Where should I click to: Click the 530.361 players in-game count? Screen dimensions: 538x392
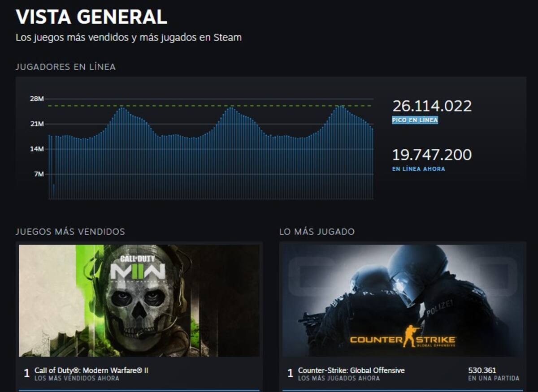(482, 370)
